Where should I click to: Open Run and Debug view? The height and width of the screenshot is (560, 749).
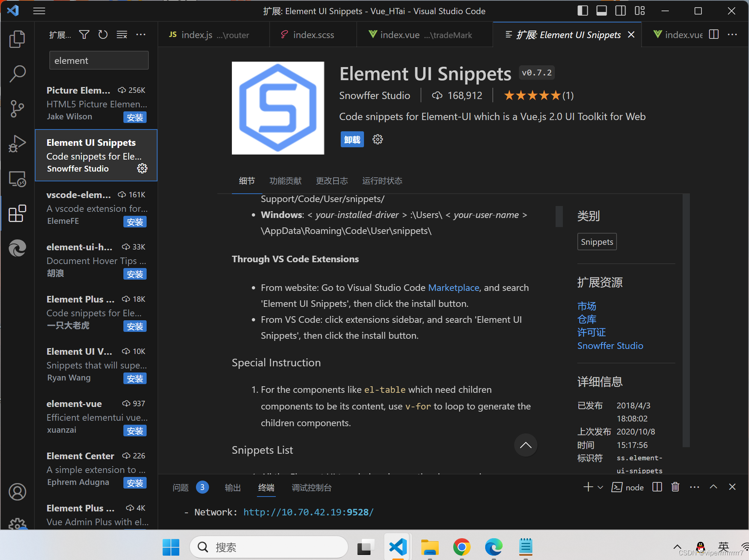pyautogui.click(x=17, y=144)
